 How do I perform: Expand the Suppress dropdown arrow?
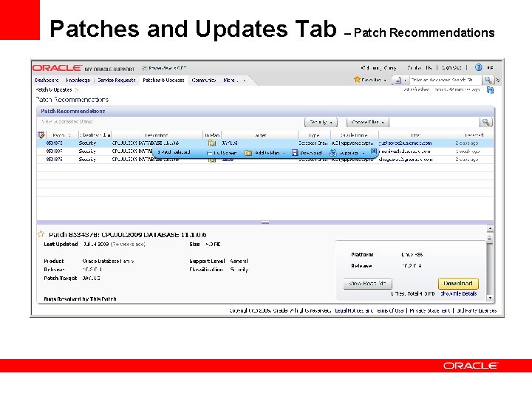364,154
